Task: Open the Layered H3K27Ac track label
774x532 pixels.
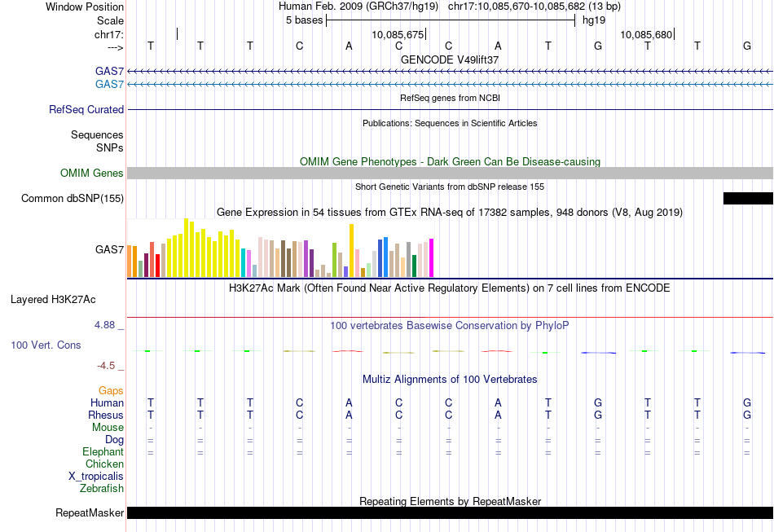Action: (53, 300)
